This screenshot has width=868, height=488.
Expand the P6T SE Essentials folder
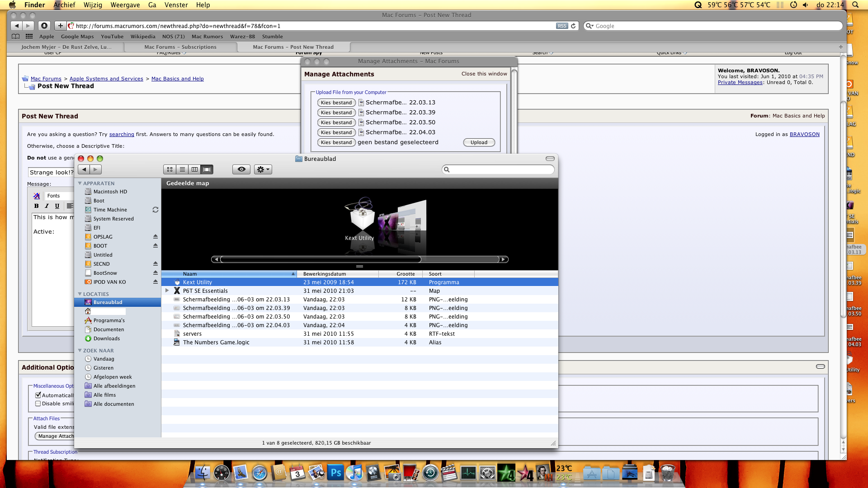(167, 291)
